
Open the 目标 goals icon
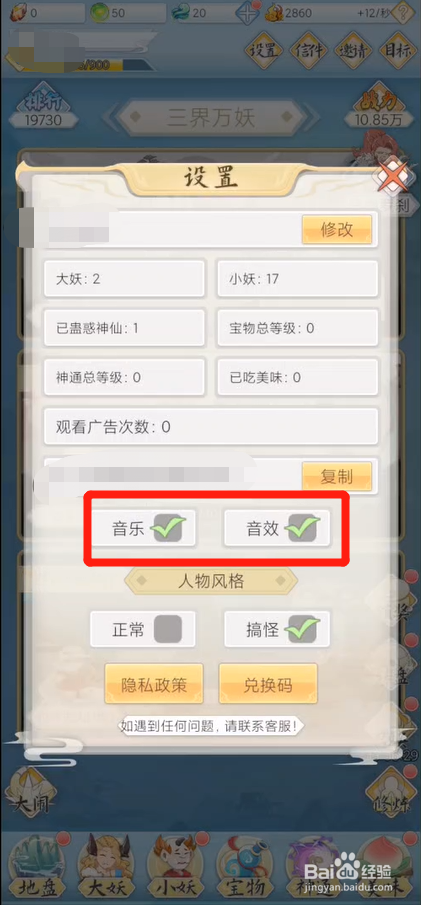point(398,50)
